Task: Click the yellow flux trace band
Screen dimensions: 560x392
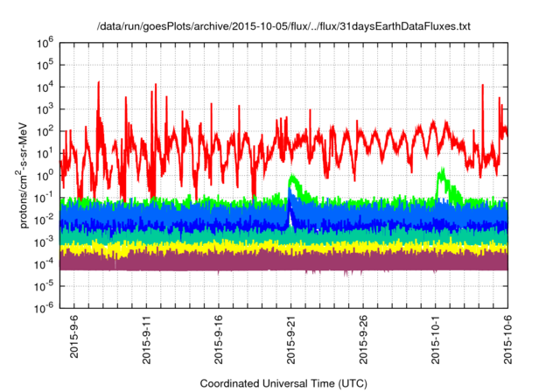Action: point(283,248)
